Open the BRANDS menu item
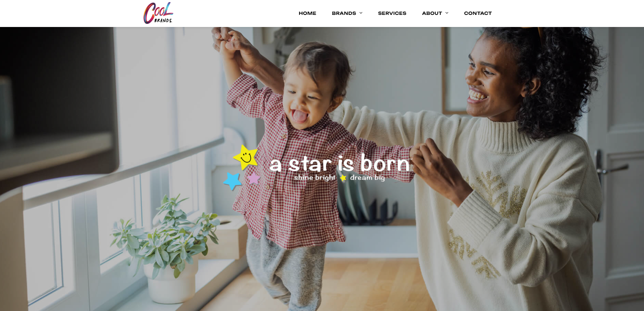 (344, 13)
